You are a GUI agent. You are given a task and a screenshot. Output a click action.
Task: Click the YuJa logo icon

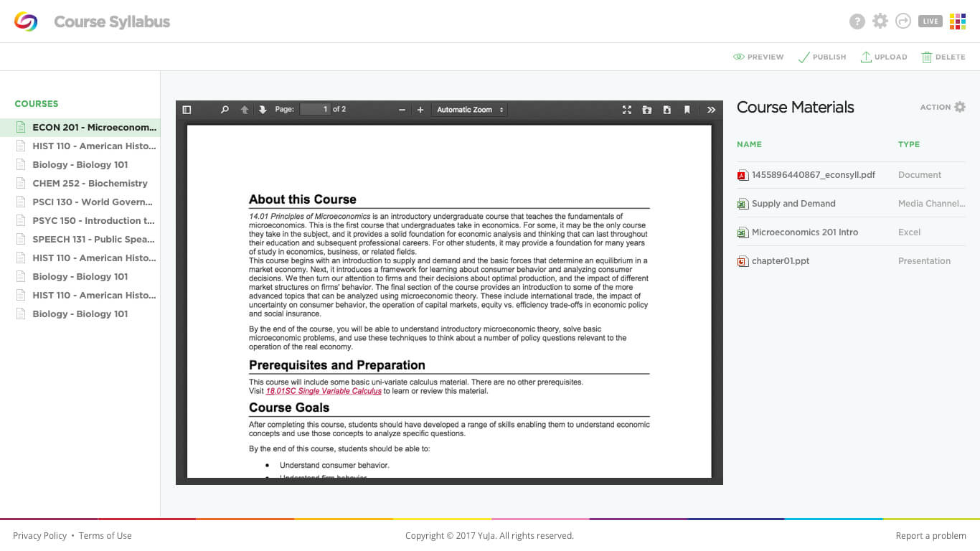[x=26, y=22]
